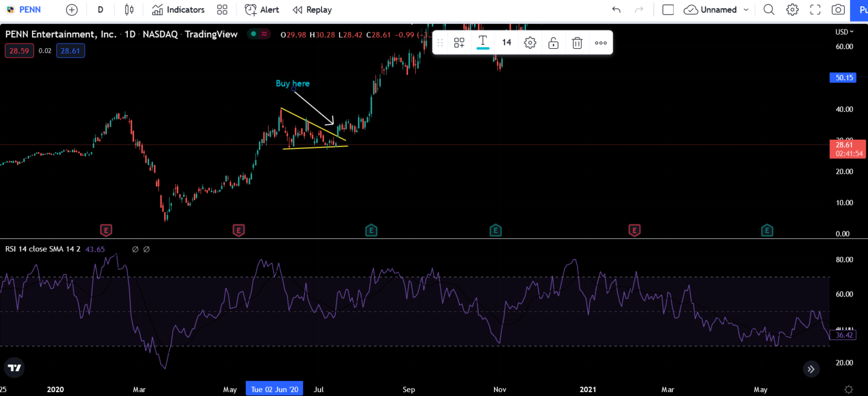Undo the last chart action

coord(617,10)
